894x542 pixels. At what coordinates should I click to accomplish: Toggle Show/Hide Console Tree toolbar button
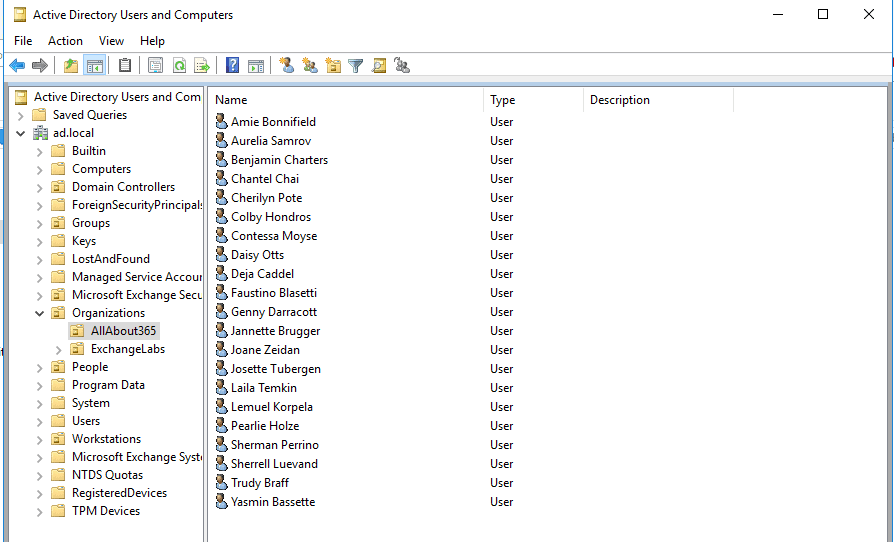tap(95, 66)
